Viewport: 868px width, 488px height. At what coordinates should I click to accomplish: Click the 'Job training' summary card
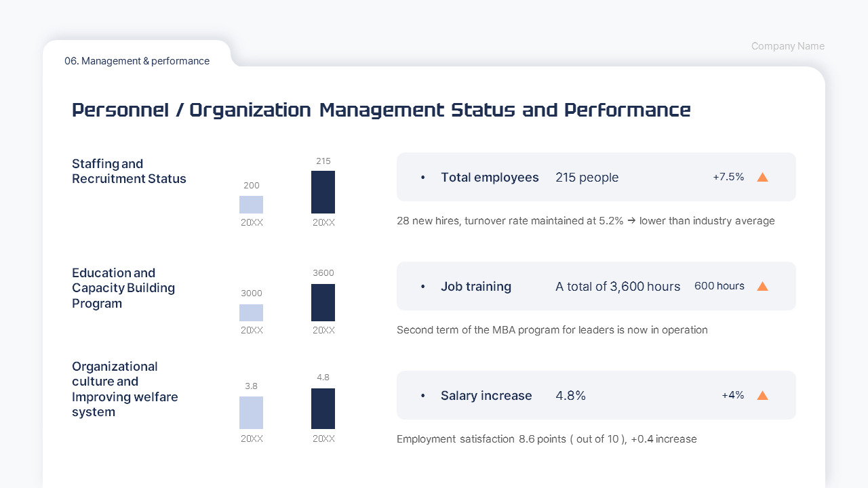pyautogui.click(x=596, y=286)
